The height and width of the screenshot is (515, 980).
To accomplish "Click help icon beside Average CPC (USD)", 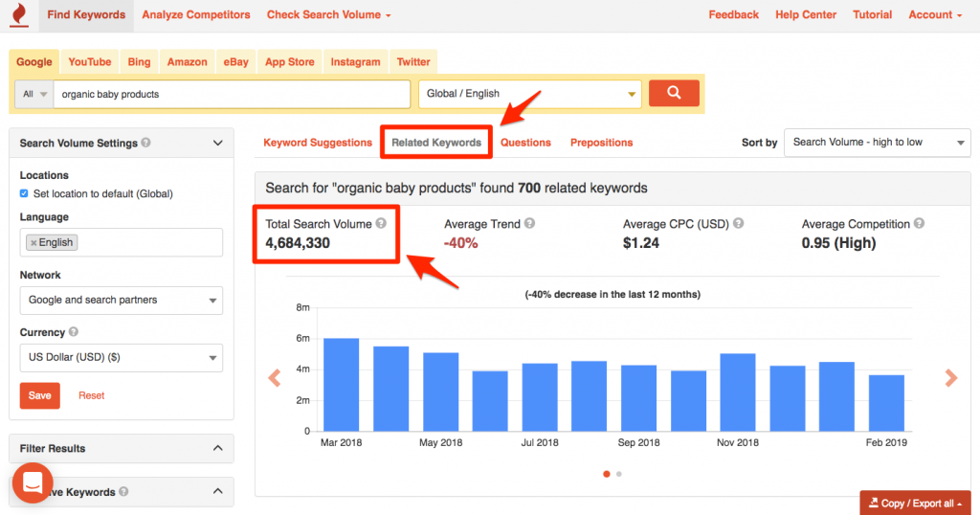I will pyautogui.click(x=738, y=223).
